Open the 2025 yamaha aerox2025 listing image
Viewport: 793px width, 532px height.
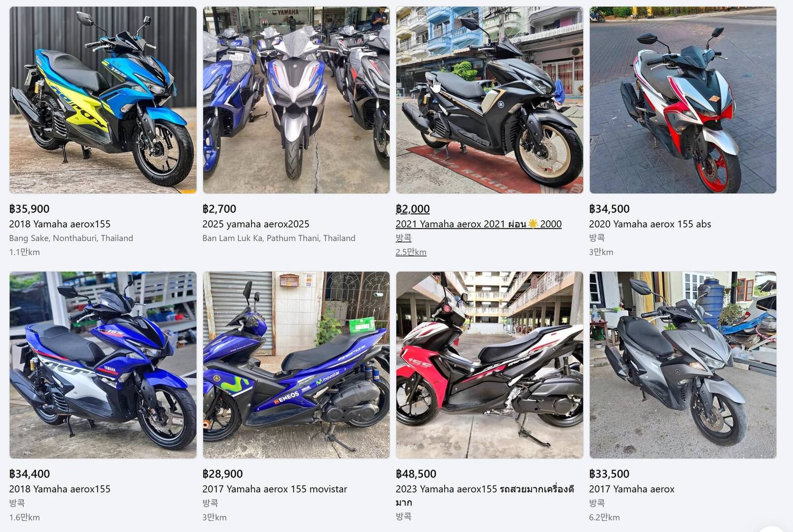(x=296, y=100)
